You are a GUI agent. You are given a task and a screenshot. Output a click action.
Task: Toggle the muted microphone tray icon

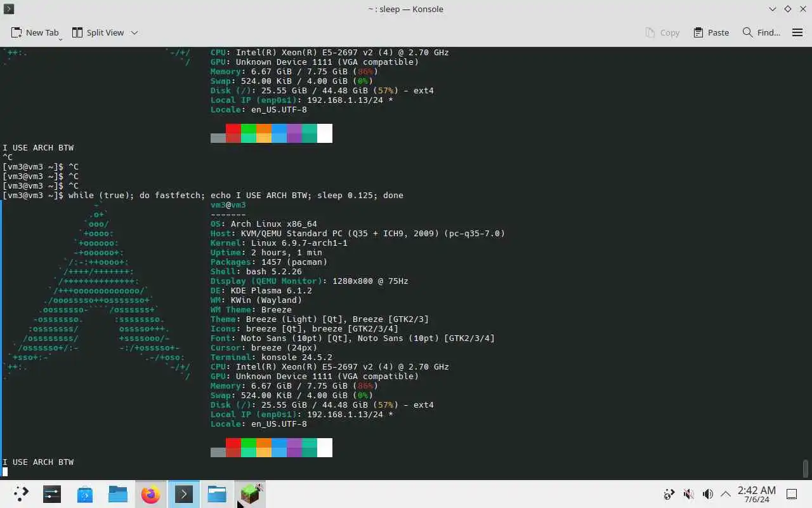click(x=688, y=494)
